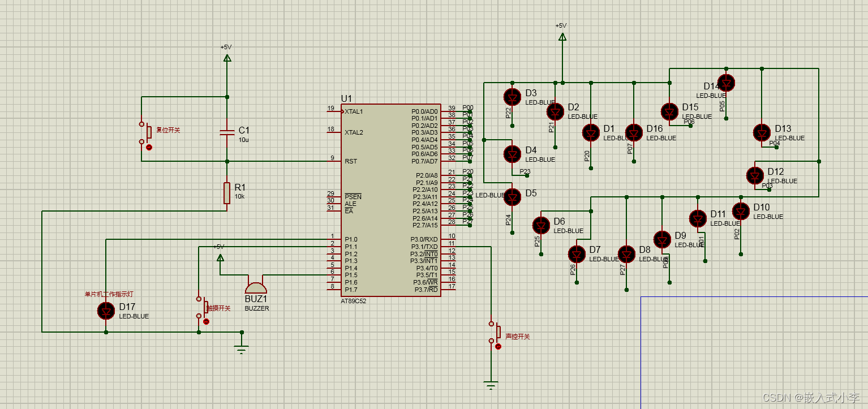
Task: Select LED D14 symbol
Action: 726,83
